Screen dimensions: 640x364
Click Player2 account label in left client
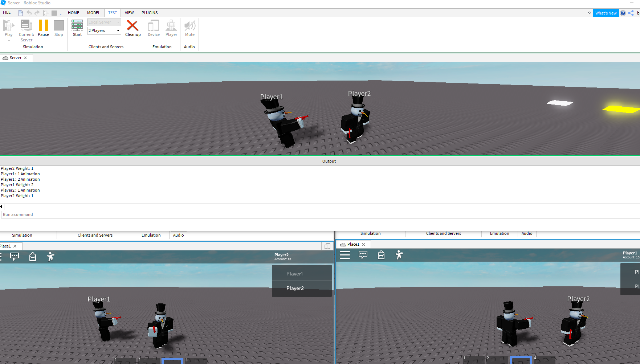coord(284,257)
